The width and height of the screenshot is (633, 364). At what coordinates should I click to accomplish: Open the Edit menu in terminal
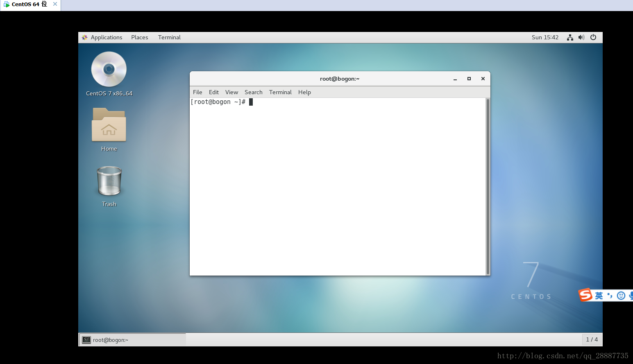(x=213, y=92)
